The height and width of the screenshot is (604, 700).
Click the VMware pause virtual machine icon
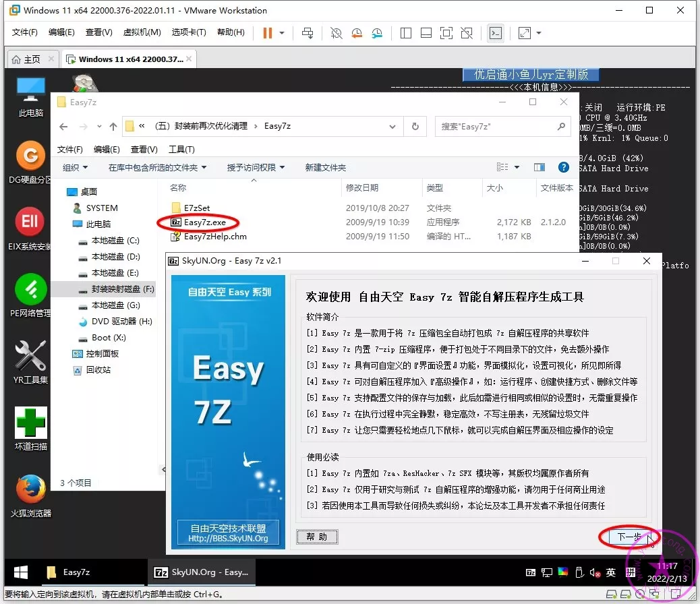click(267, 33)
